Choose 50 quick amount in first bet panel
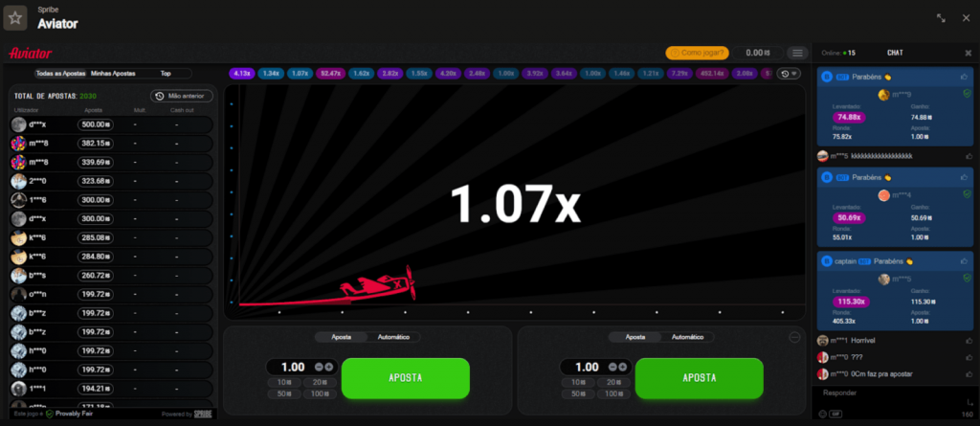 pos(284,394)
